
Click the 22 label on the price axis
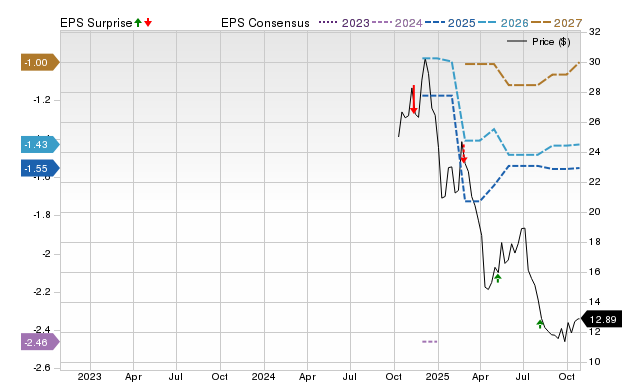pyautogui.click(x=595, y=182)
